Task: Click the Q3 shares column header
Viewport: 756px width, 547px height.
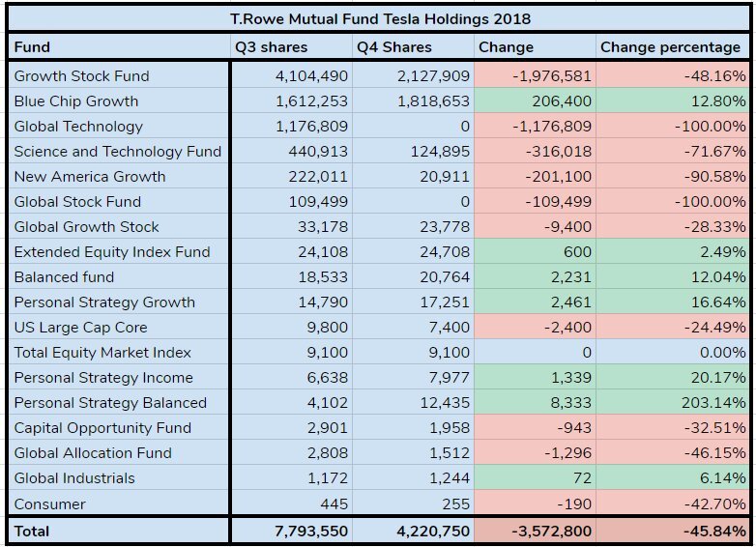Action: click(272, 46)
